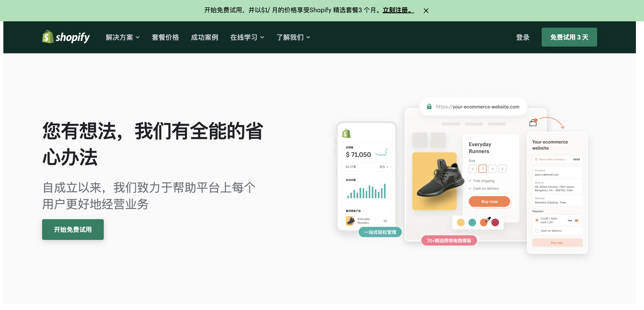The width and height of the screenshot is (644, 310).
Task: Click the Shopify bag logo in header
Action: click(x=48, y=37)
